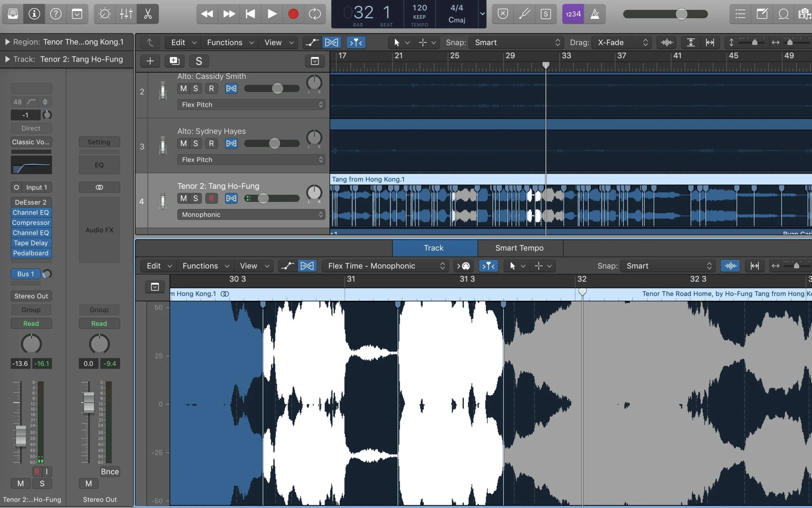This screenshot has width=812, height=508.
Task: Open the Monophonic flex mode dropdown
Action: 251,215
